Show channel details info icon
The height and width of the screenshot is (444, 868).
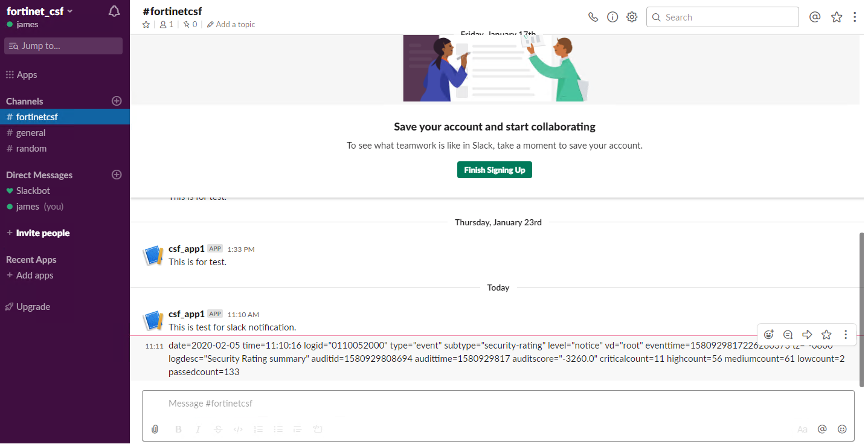pos(612,17)
